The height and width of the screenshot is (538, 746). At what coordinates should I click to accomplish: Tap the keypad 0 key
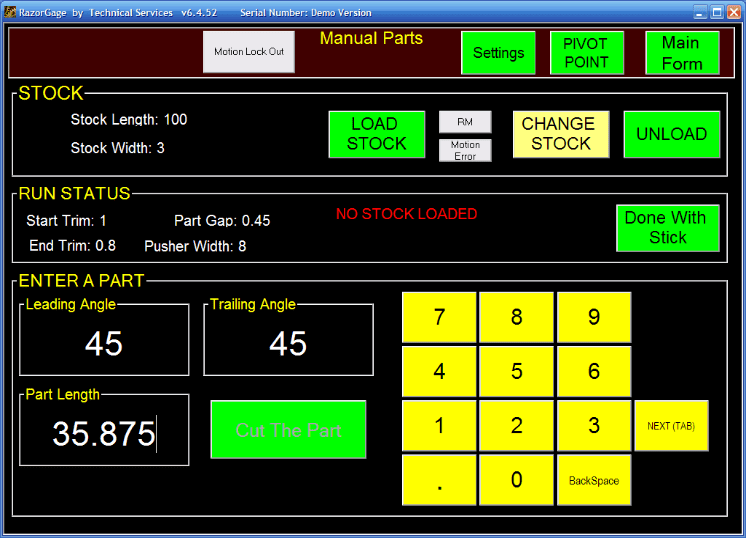(x=516, y=480)
